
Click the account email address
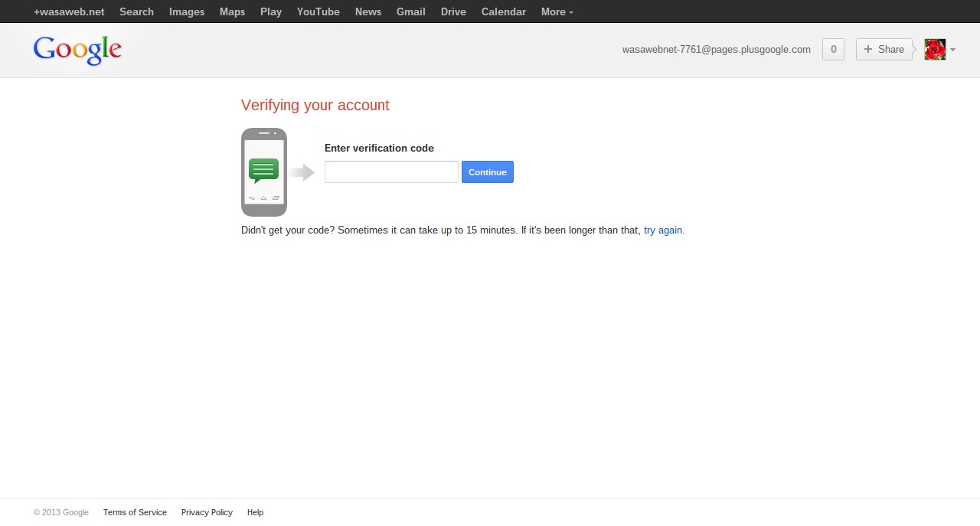716,50
